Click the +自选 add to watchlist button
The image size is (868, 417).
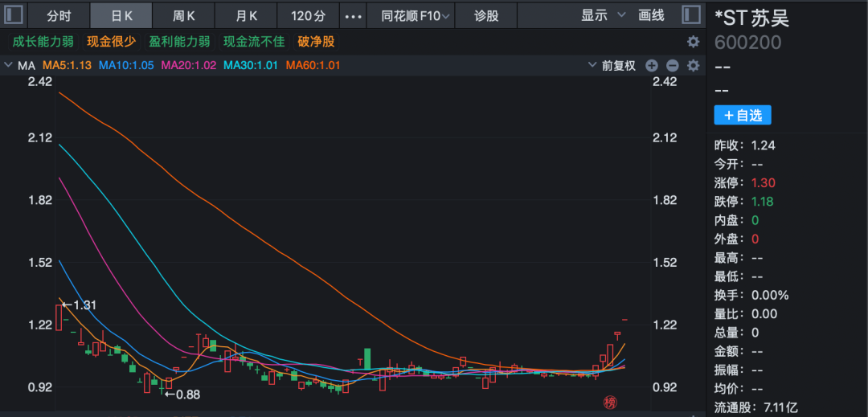click(742, 116)
